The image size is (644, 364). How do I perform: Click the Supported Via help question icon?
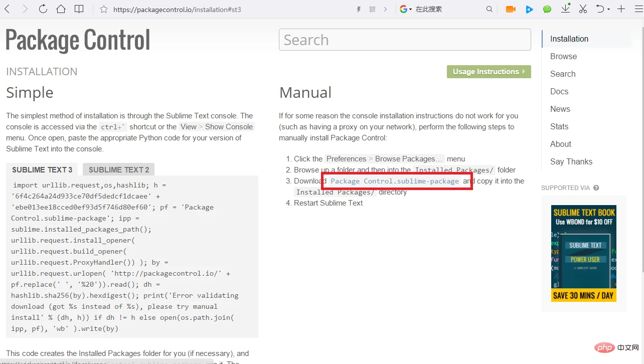[596, 188]
